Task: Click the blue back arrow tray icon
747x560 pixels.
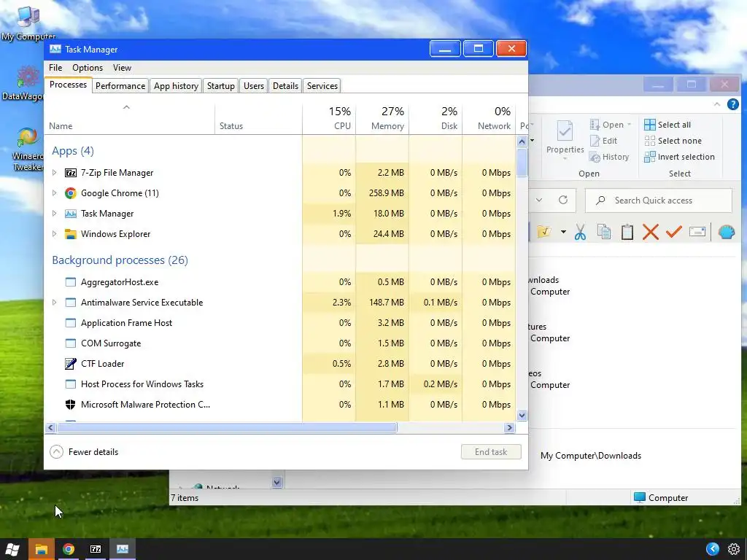Action: click(713, 549)
